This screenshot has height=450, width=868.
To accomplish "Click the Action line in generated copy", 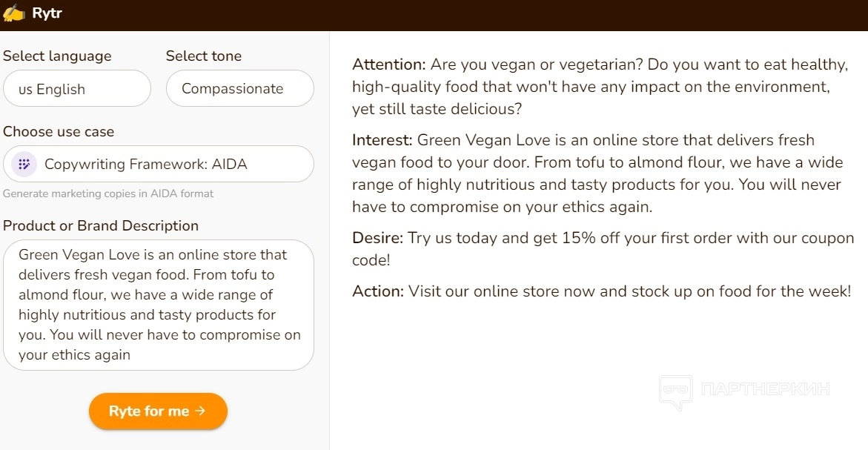I will (601, 291).
